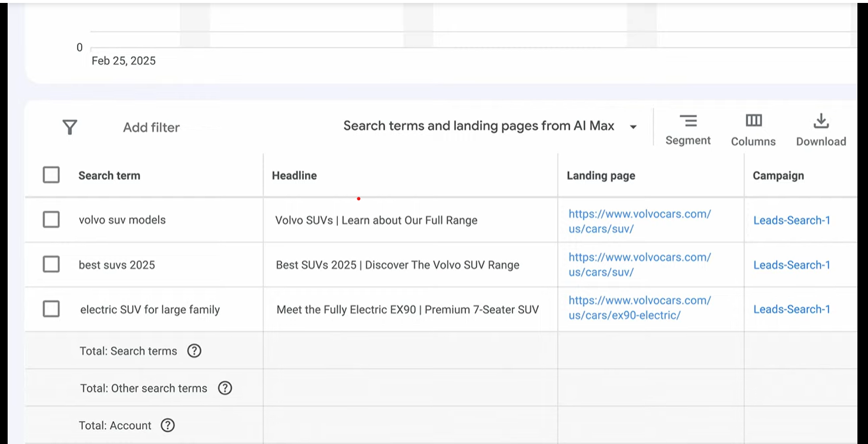This screenshot has width=868, height=444.
Task: Click the search term 'electric SUV for large family'
Action: 150,310
